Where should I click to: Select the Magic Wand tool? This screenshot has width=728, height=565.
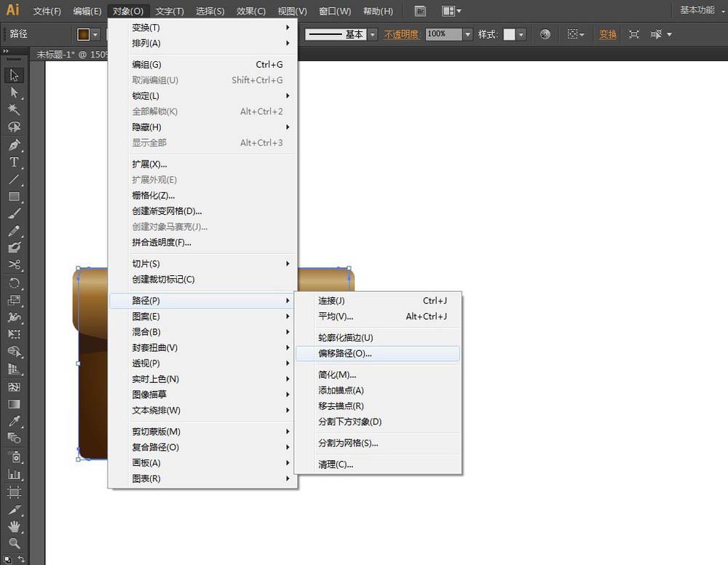pos(14,109)
